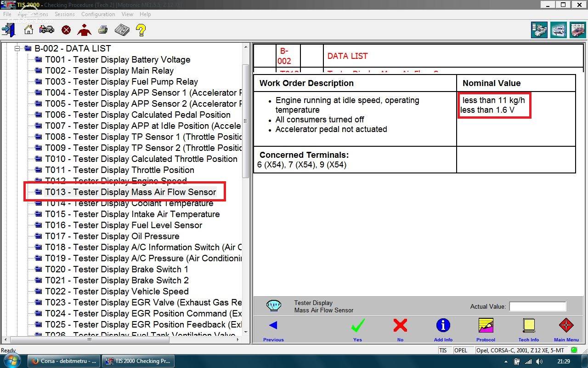This screenshot has height=368, width=588.
Task: Click the red DATA LIST heading text
Action: click(347, 56)
